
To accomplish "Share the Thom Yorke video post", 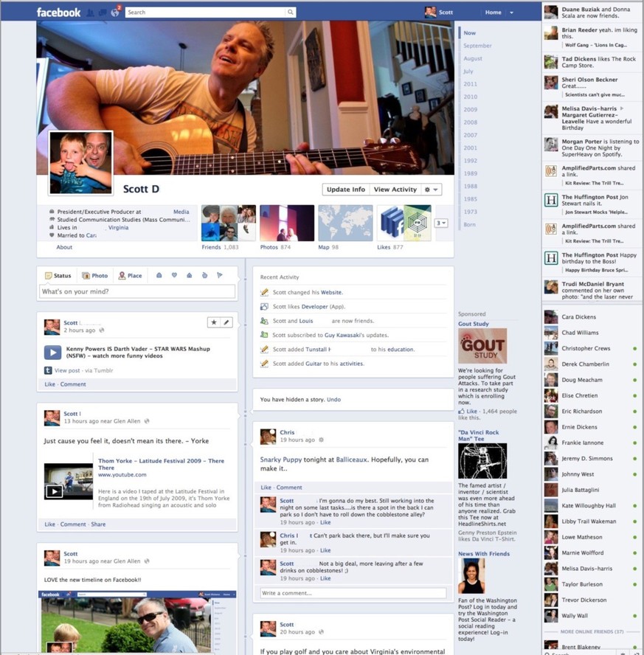I will pos(98,524).
